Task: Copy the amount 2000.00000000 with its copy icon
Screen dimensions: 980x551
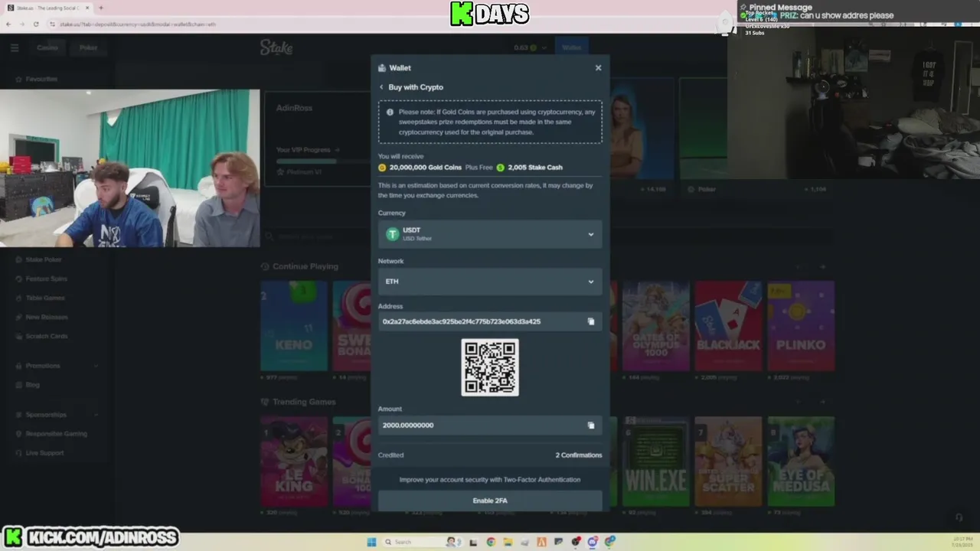Action: click(x=590, y=425)
